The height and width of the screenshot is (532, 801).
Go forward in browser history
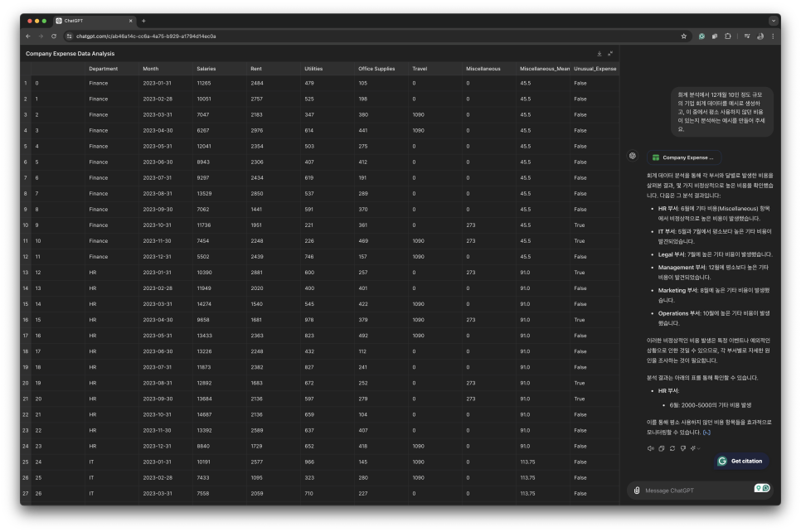coord(41,36)
